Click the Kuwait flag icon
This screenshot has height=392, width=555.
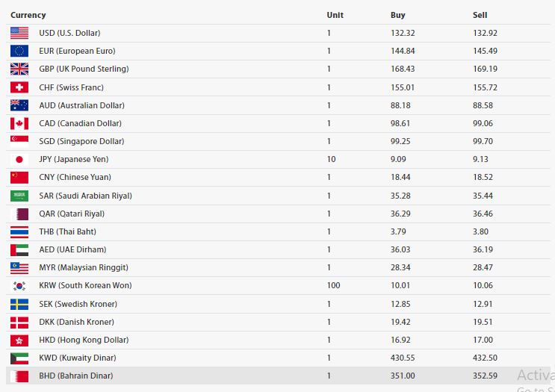click(x=19, y=358)
